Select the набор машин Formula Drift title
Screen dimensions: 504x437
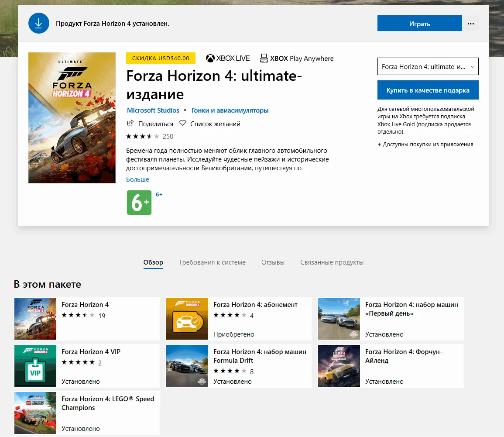(x=260, y=356)
